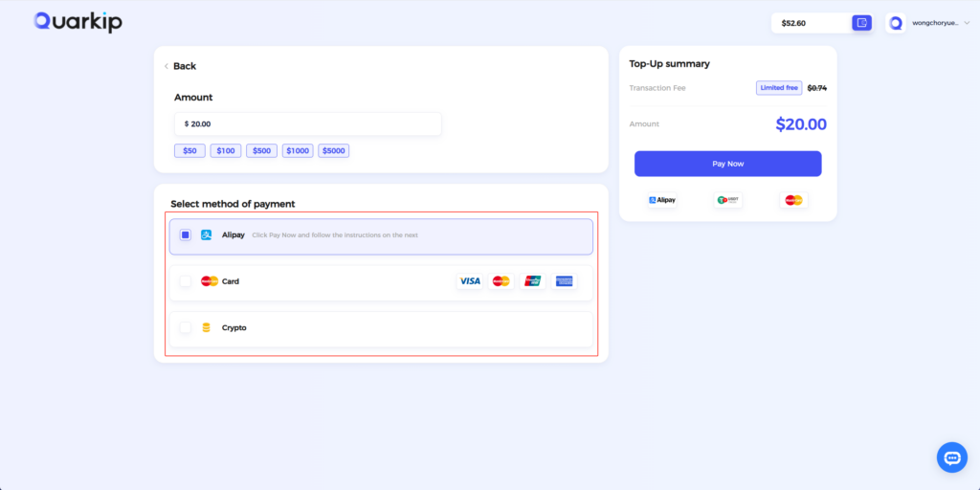
Task: Choose the $1000 preset amount
Action: pyautogui.click(x=298, y=150)
